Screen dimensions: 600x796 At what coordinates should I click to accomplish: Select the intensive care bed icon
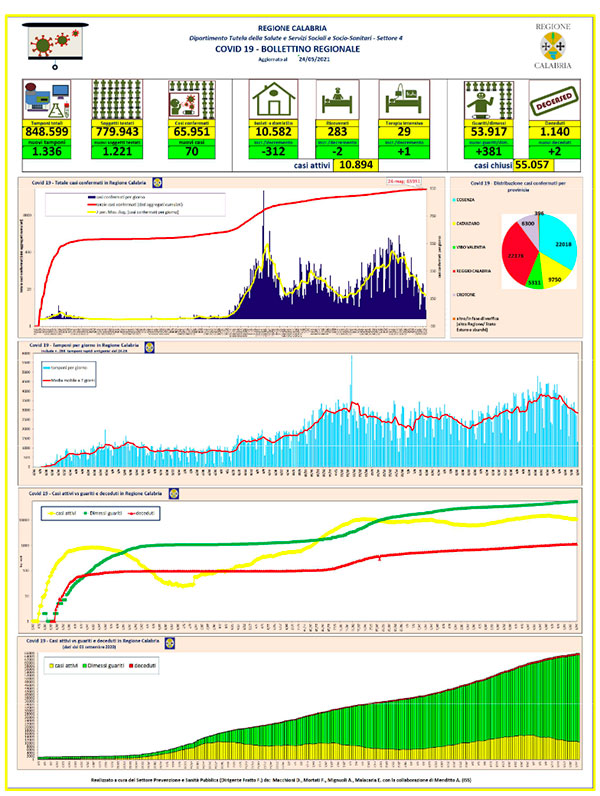(404, 100)
